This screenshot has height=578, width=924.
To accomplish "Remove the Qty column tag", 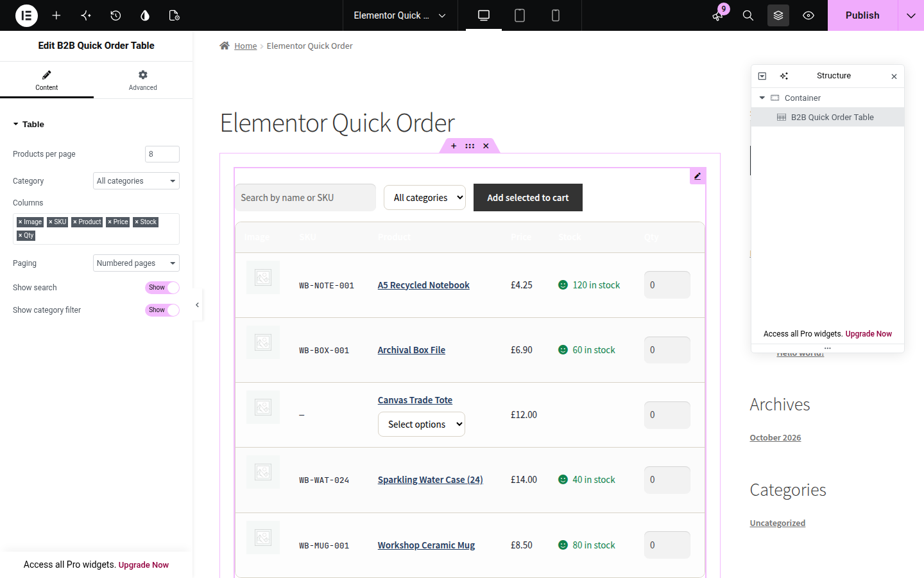I will pos(20,236).
